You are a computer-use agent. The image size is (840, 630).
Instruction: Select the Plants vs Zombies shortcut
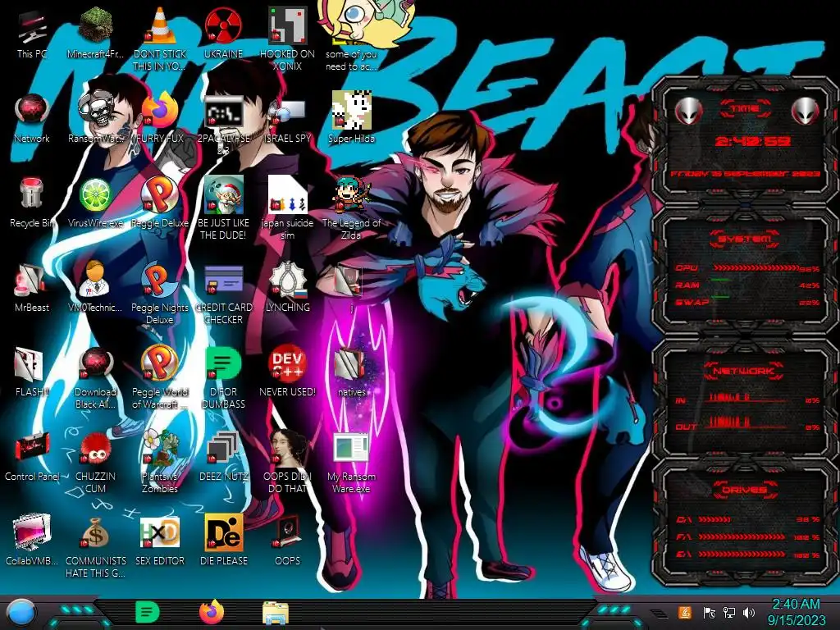[160, 463]
